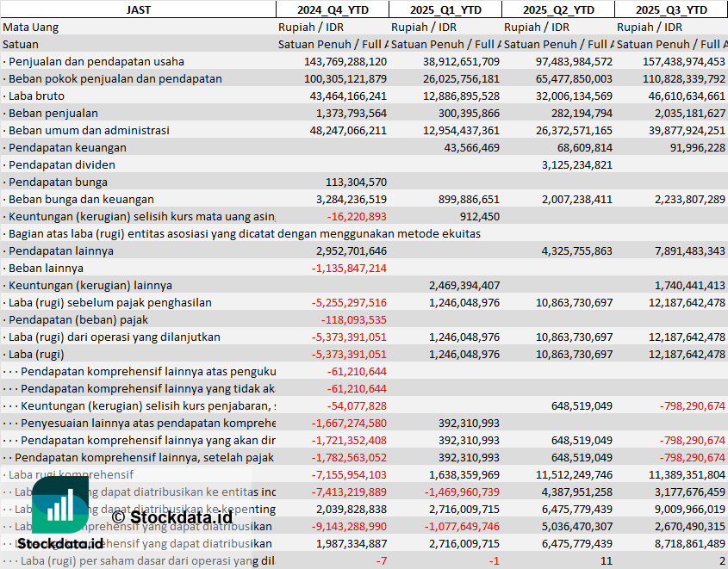Click Penyesuaian lainnya atas pendapatan komprehensif label

(148, 423)
